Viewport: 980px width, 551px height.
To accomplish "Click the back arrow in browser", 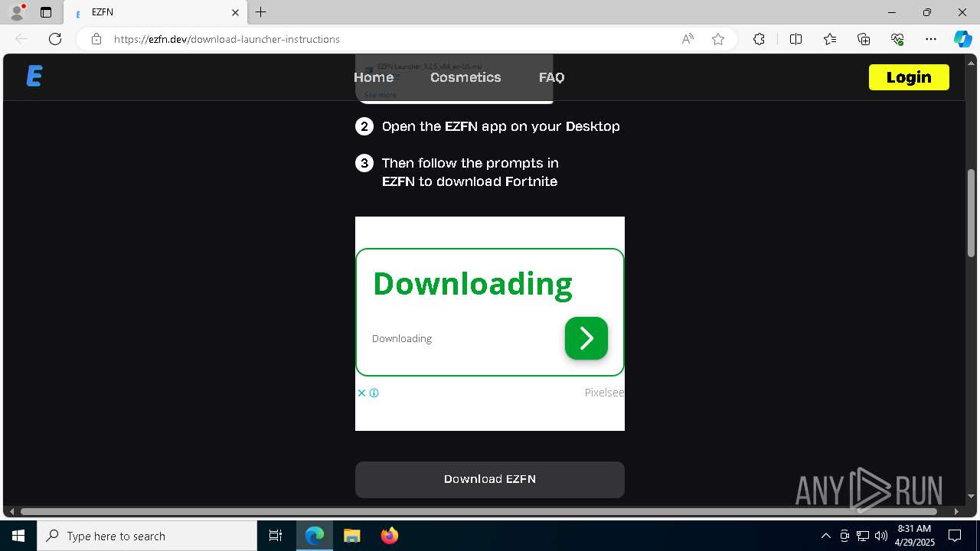I will 21,39.
